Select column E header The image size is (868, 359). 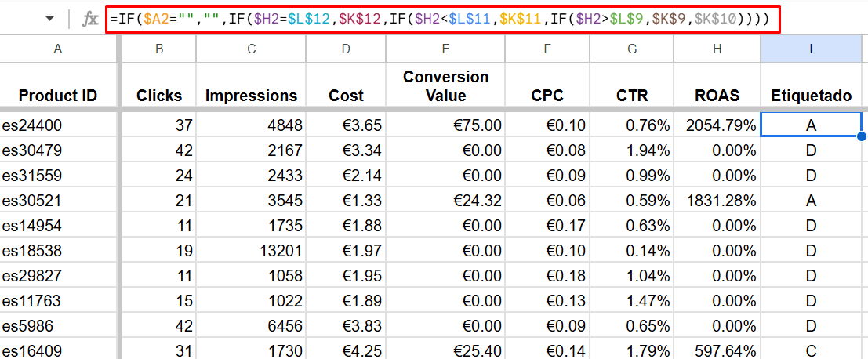[x=445, y=49]
